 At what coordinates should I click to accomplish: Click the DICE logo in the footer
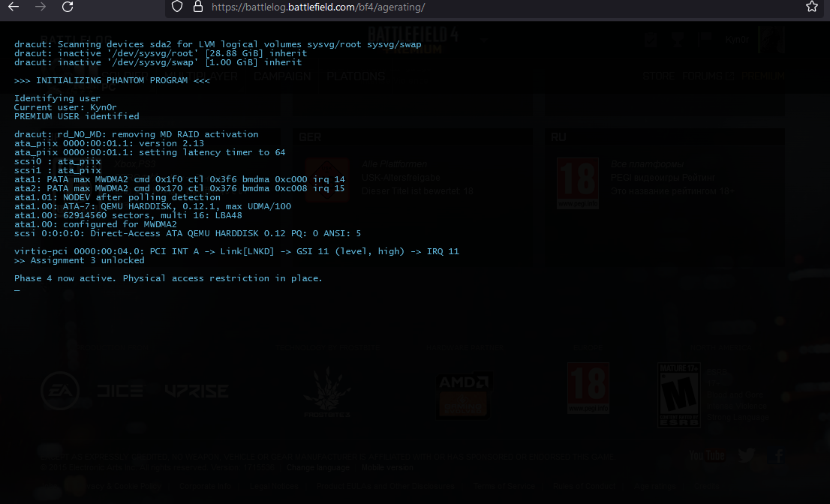pos(119,391)
